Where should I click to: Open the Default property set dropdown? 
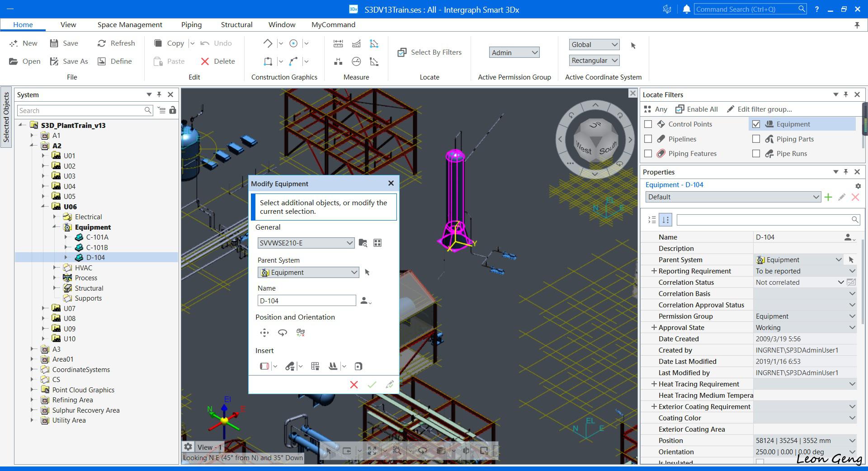pos(733,197)
